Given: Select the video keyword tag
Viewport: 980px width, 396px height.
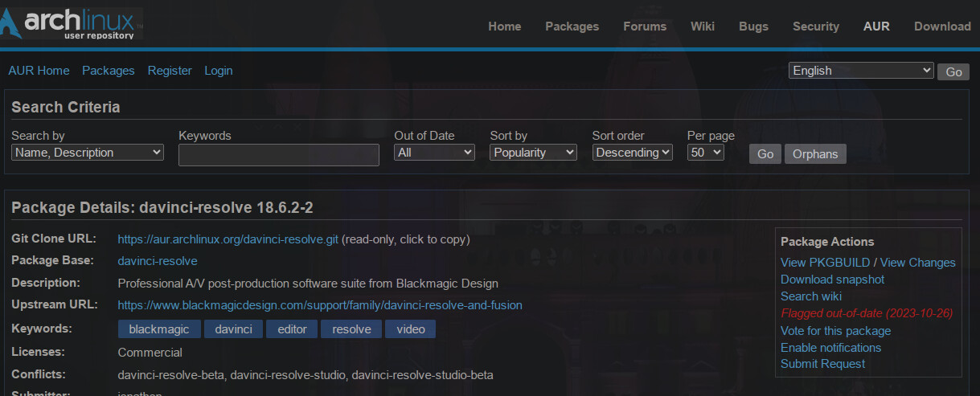Looking at the screenshot, I should coord(410,329).
